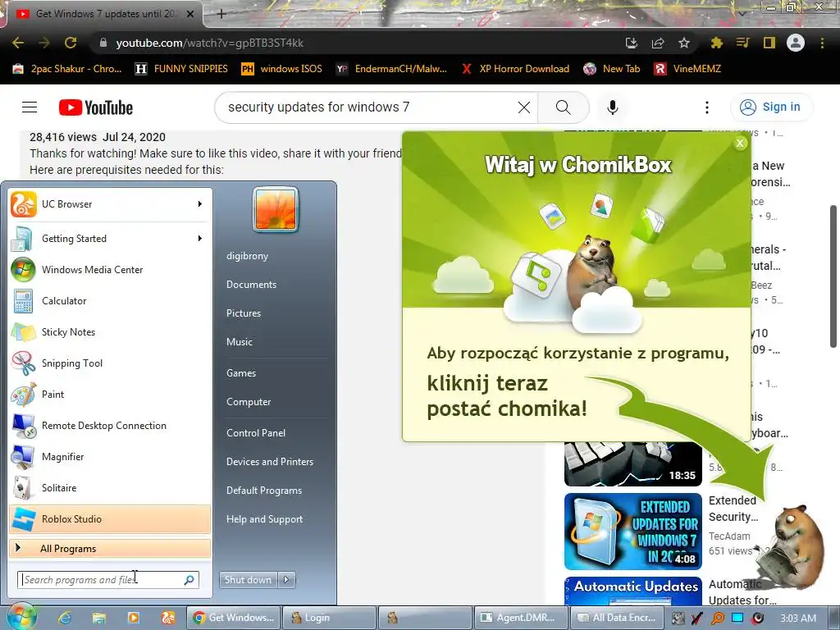Click the taskbar clock 3:03 AM
The height and width of the screenshot is (630, 840).
pos(798,619)
